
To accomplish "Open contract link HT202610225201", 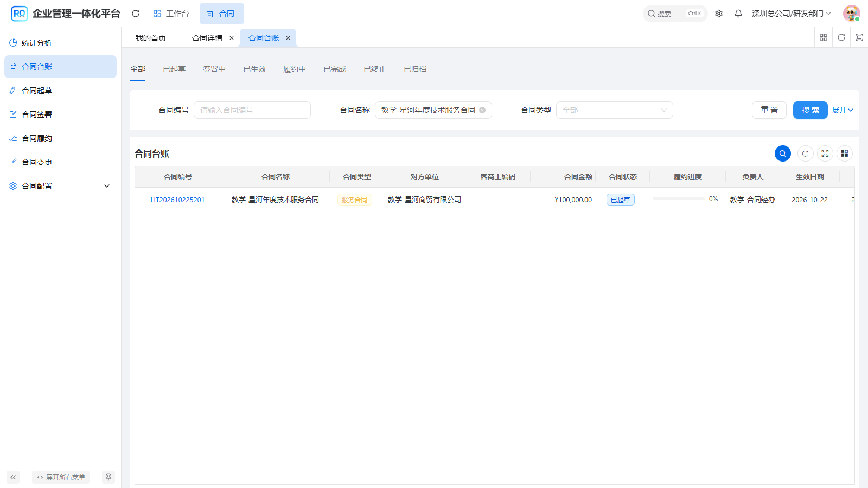I will click(177, 200).
